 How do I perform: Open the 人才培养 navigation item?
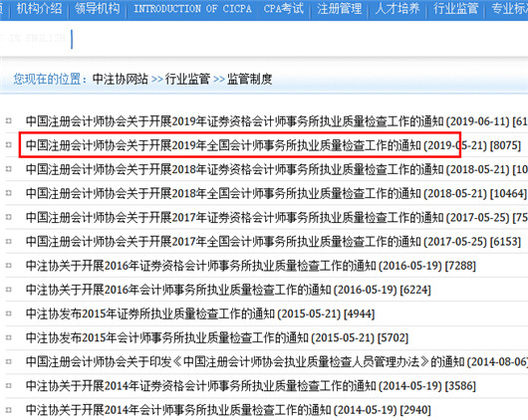tap(397, 8)
